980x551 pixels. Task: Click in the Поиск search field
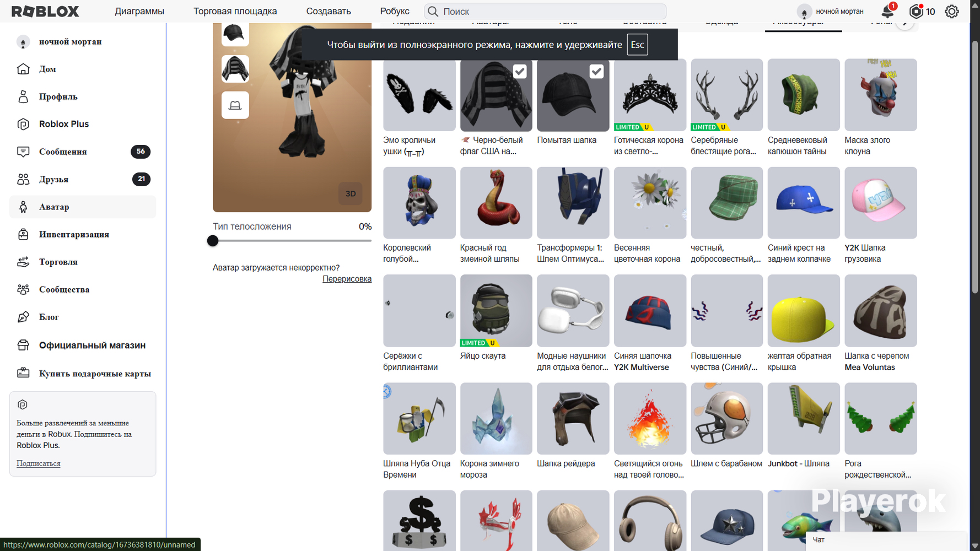pos(545,11)
